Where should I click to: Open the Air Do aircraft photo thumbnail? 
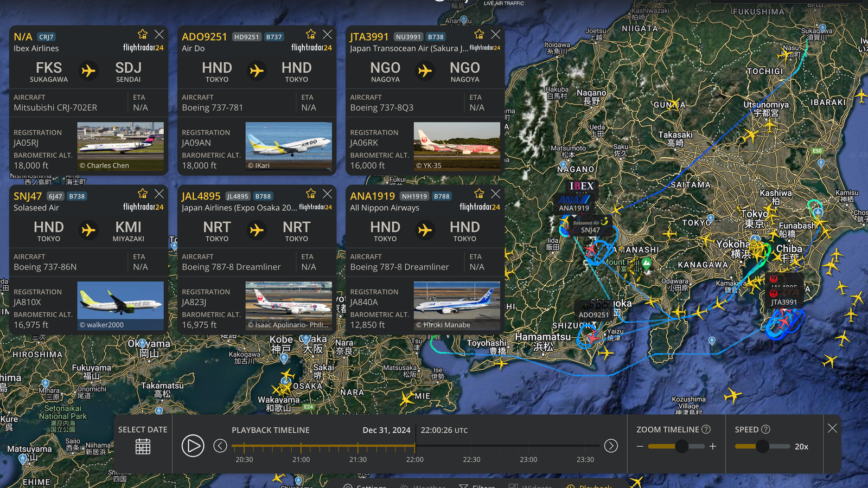coord(289,146)
